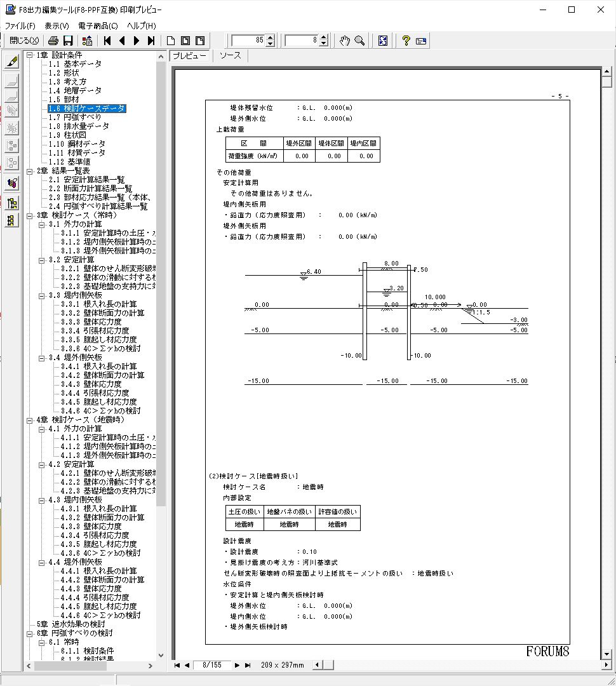
Task: Select tree item 3.4.1 根入れ長の計算
Action: [x=98, y=367]
